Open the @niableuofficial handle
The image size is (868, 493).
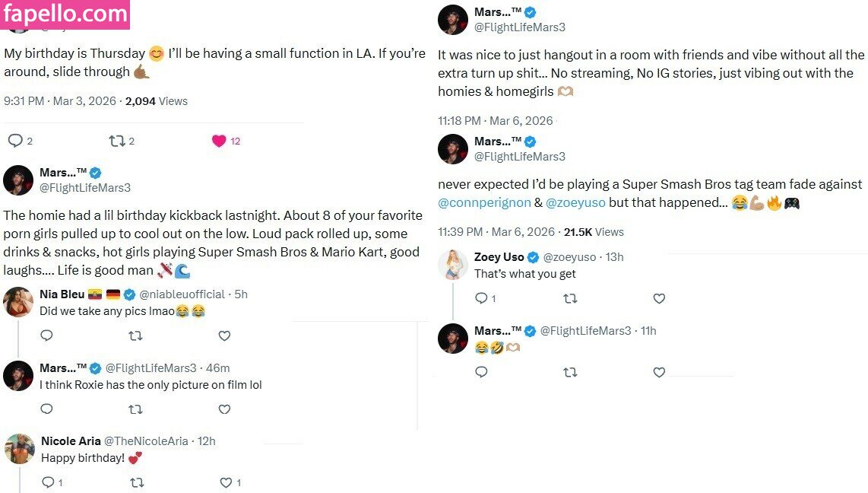[182, 294]
